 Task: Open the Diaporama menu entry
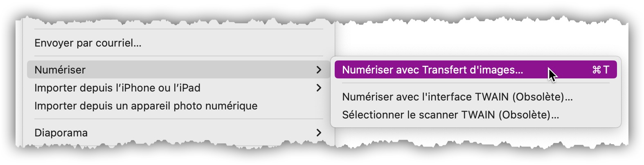61,133
